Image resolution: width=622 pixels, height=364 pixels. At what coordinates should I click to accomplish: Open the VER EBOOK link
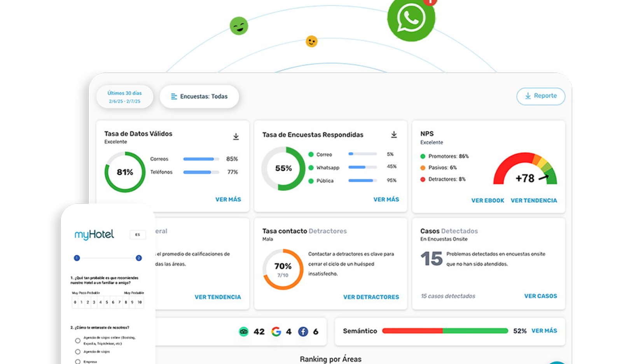point(487,200)
